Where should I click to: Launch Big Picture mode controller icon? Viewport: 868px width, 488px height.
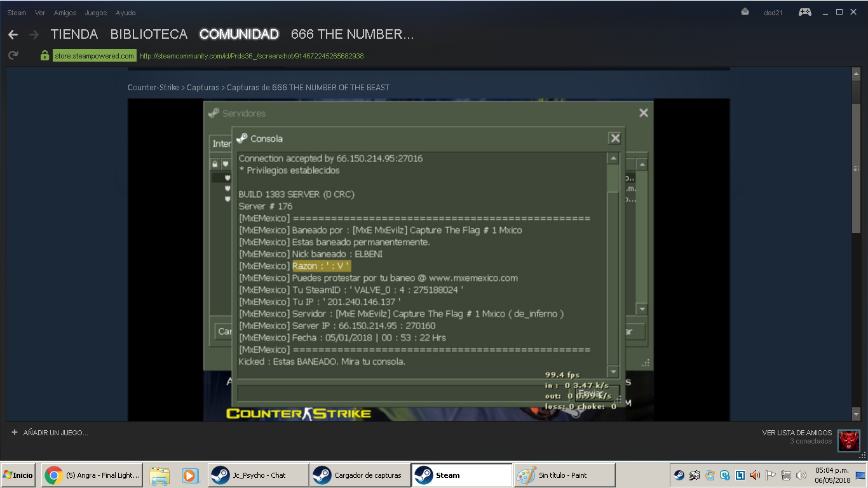(x=805, y=12)
